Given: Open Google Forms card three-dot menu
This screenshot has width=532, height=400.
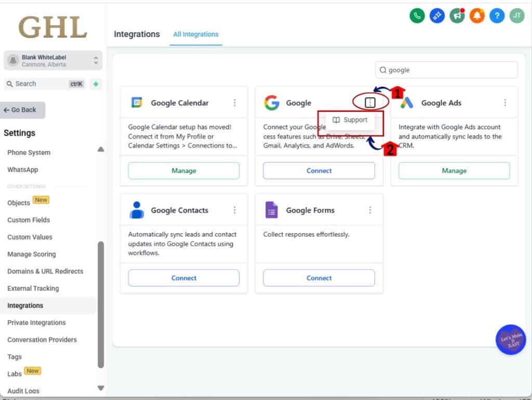Looking at the screenshot, I should pos(370,210).
